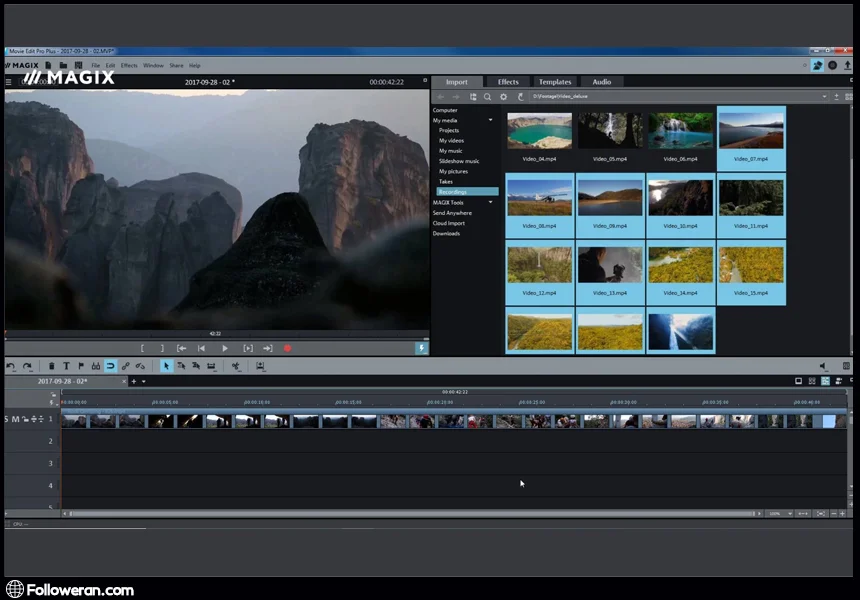
Task: Toggle the lock icon on track 1
Action: tap(25, 418)
